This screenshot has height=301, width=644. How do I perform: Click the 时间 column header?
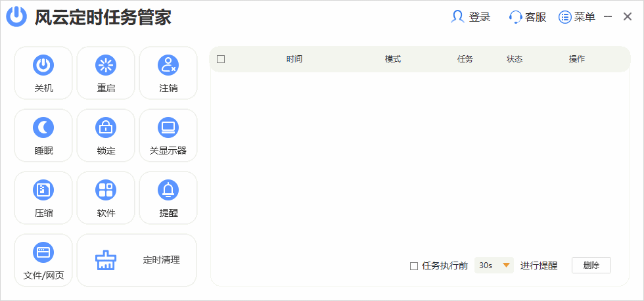pyautogui.click(x=294, y=59)
